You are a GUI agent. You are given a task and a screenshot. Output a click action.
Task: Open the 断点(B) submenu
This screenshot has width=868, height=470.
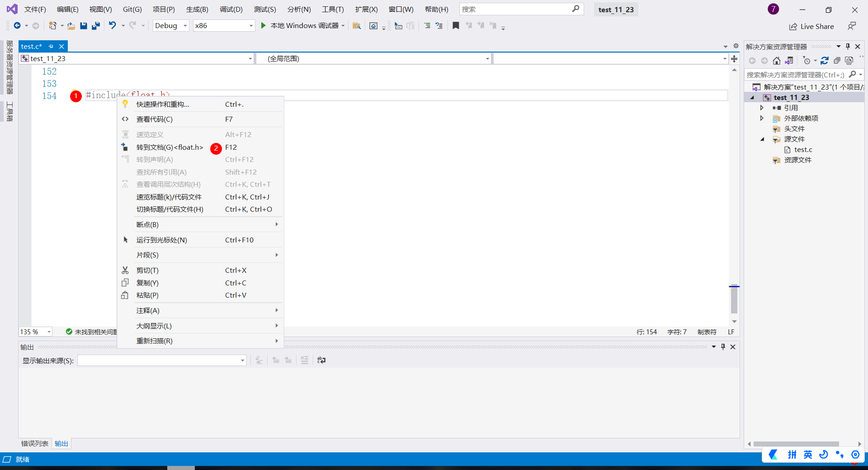(200, 225)
